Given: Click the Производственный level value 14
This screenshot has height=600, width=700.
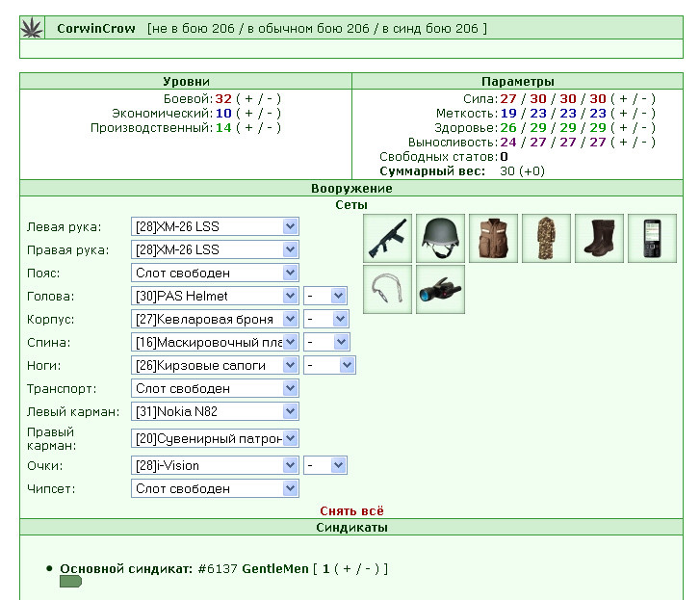Looking at the screenshot, I should click(223, 128).
